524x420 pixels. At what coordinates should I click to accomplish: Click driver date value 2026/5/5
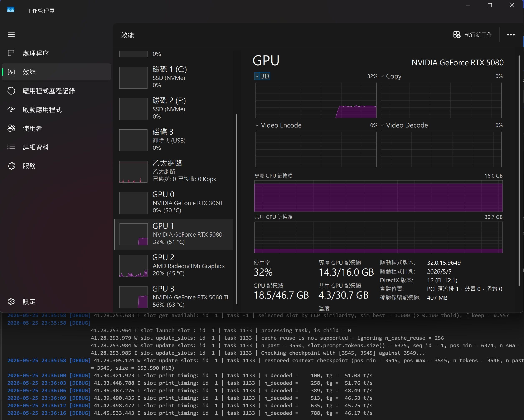[x=439, y=271]
